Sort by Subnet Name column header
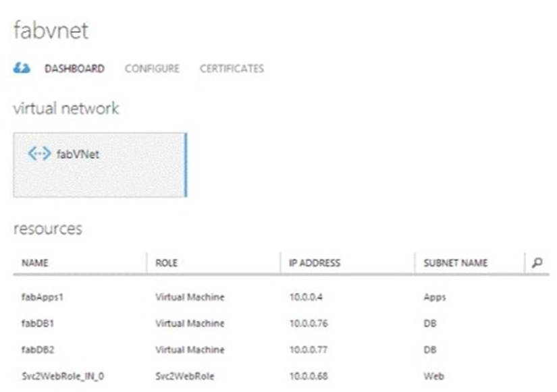The width and height of the screenshot is (557, 392). (456, 263)
